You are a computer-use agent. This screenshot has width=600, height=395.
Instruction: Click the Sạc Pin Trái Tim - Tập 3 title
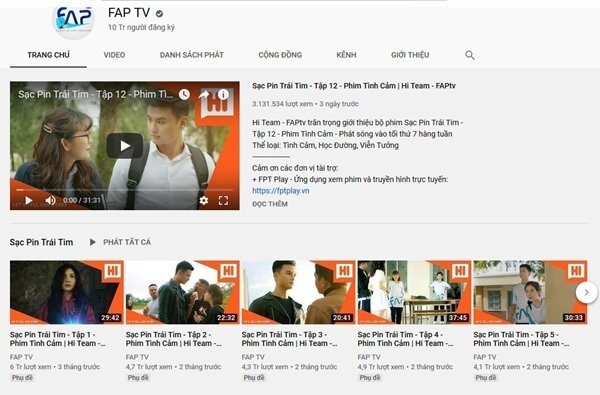(x=290, y=339)
